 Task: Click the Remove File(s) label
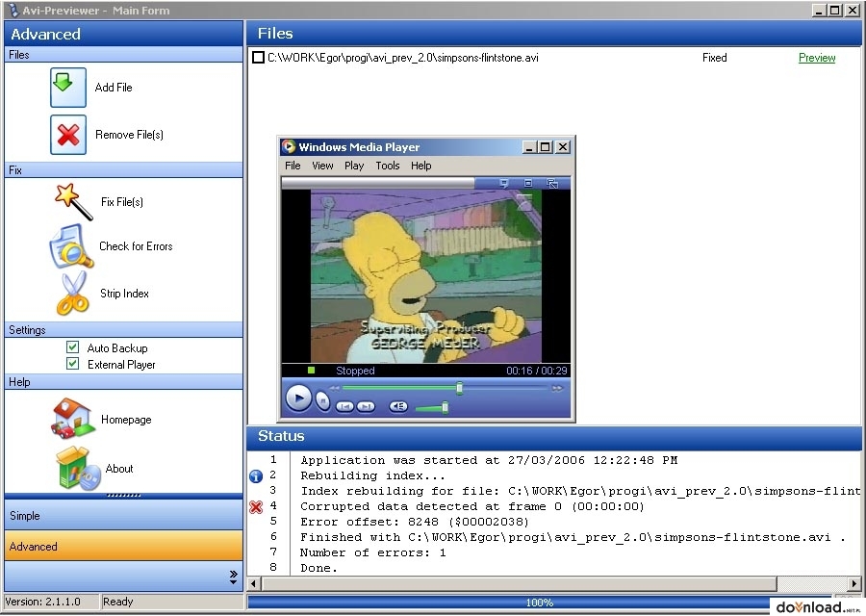point(129,135)
